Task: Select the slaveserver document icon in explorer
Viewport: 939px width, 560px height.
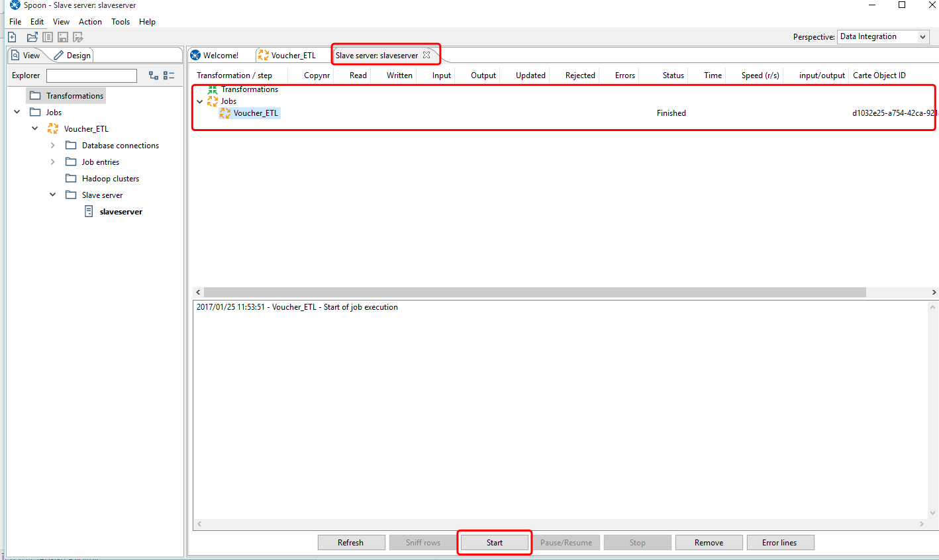Action: click(89, 212)
